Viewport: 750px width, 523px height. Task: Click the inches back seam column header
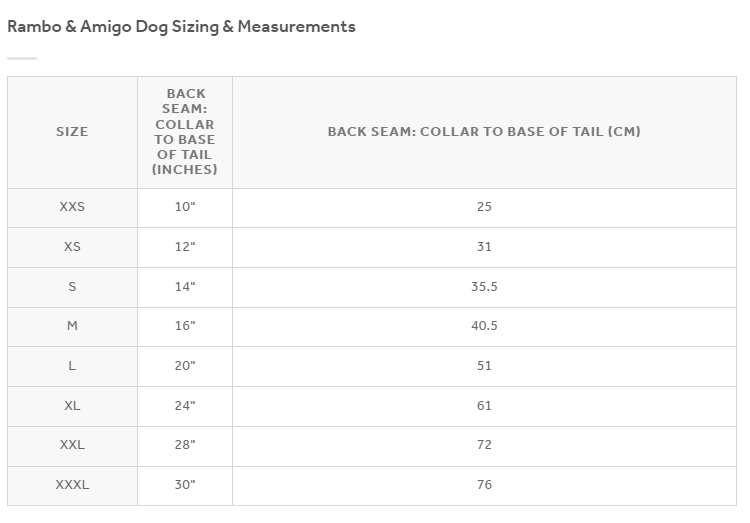(x=185, y=132)
